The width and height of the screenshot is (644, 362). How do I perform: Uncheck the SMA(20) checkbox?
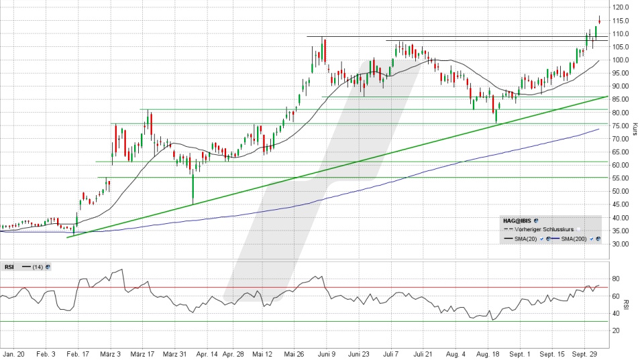tap(541, 239)
